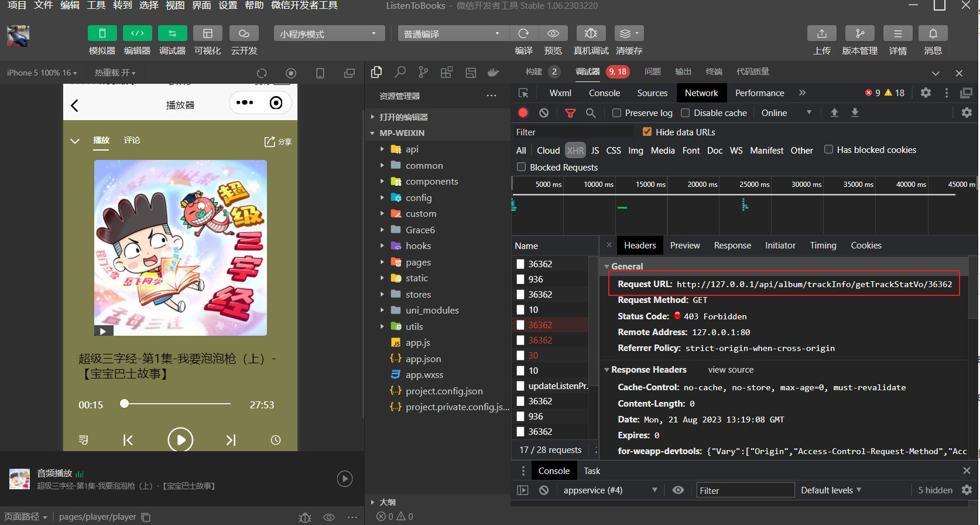Toggle the debugger (调试器) panel button
Screen dimensions: 980x525
pyautogui.click(x=172, y=33)
